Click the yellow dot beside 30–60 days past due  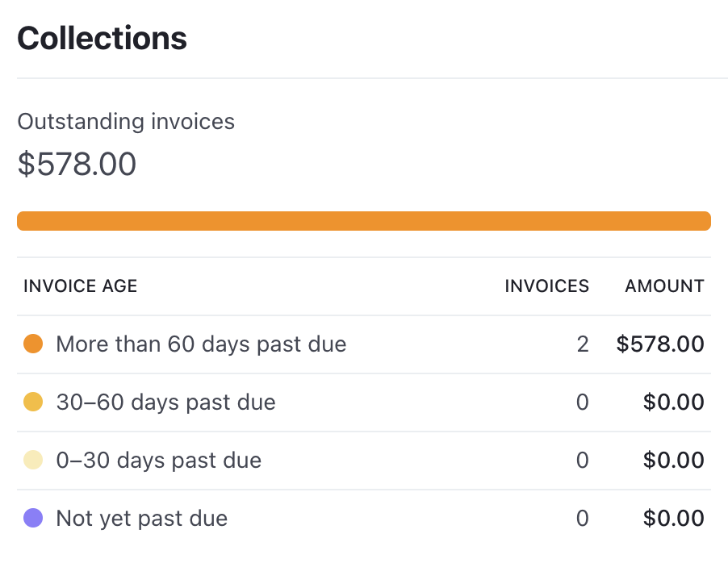(33, 402)
